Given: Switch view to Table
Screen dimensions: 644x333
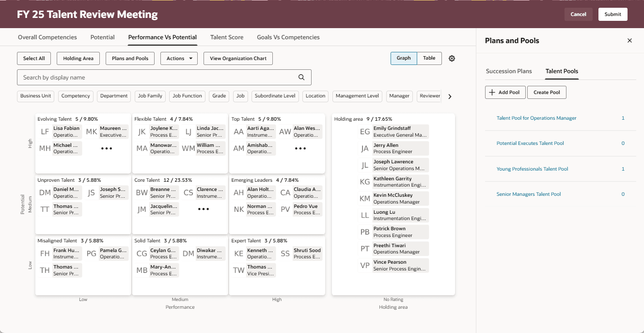Looking at the screenshot, I should (429, 58).
